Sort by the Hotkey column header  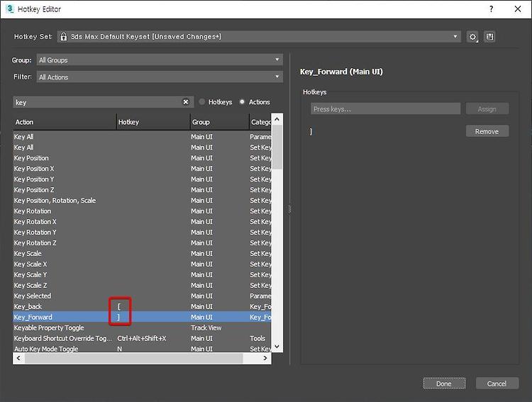153,122
